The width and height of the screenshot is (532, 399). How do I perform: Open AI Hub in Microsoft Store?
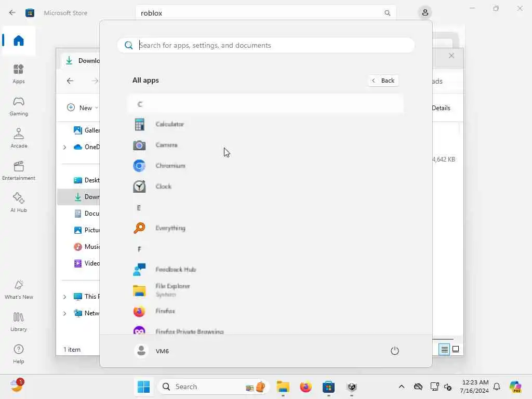19,203
